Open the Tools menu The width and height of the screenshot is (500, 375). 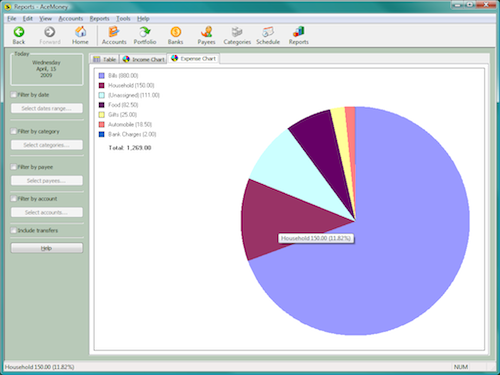(123, 19)
